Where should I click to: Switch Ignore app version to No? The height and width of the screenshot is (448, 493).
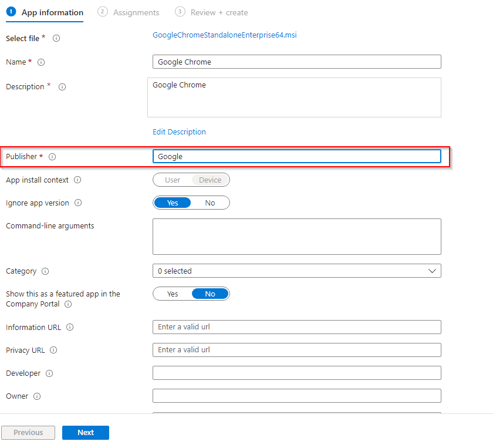click(211, 202)
